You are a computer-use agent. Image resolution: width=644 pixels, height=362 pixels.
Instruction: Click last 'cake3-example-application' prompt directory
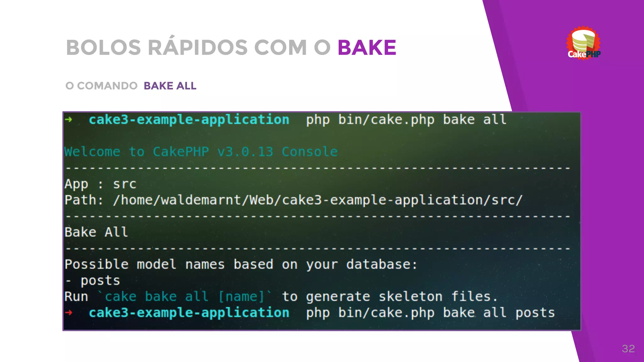(189, 313)
